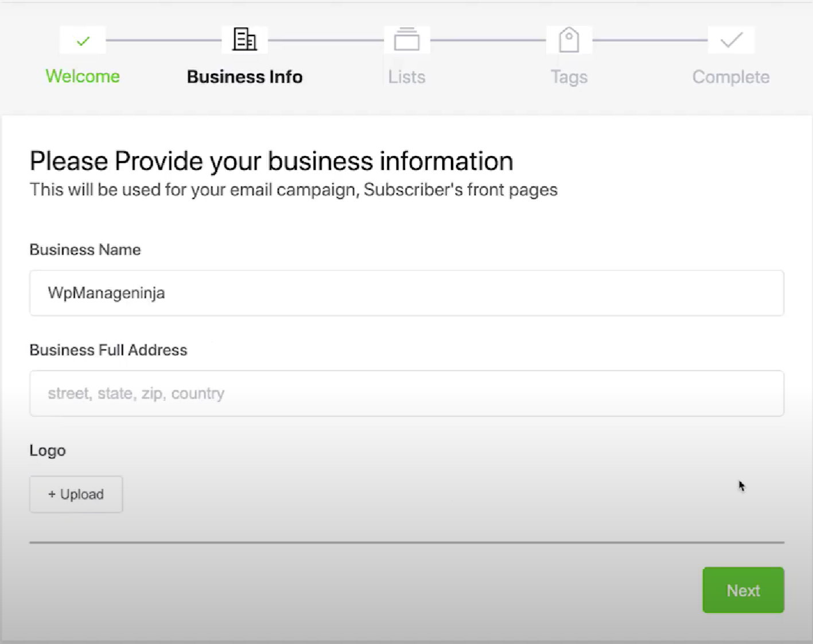Select the Business Info building icon

tap(244, 39)
